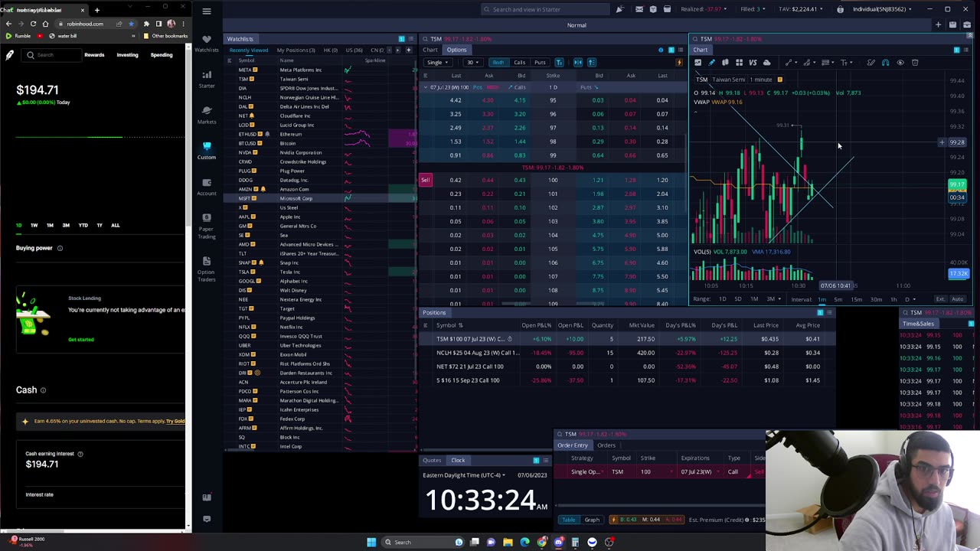
Task: Switch to My Positions (3) tab
Action: 296,50
